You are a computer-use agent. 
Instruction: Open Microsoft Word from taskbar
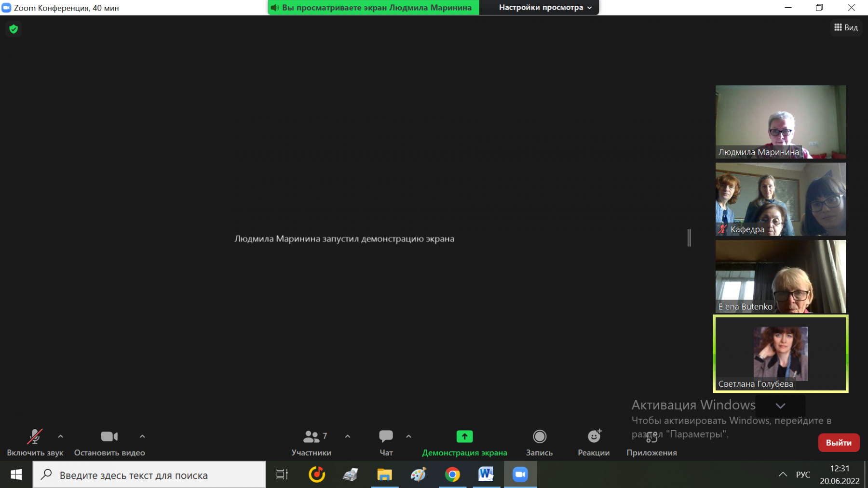click(x=486, y=475)
